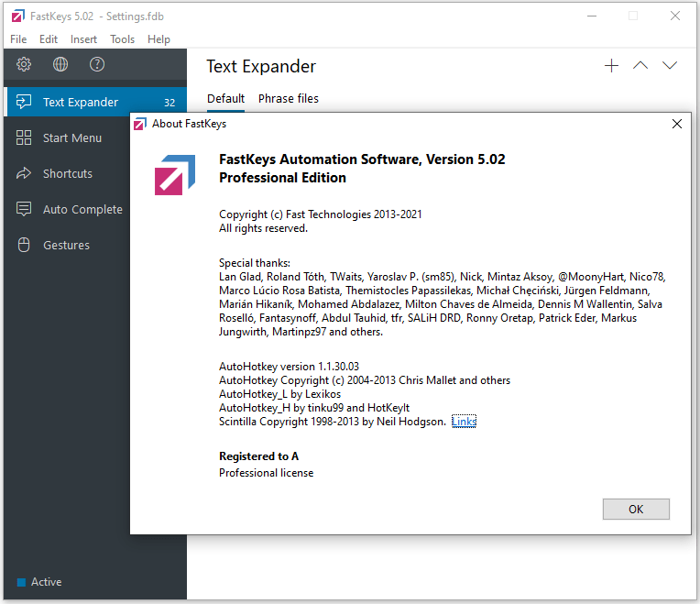This screenshot has width=700, height=604.
Task: Click the plus icon to add entry
Action: click(611, 66)
